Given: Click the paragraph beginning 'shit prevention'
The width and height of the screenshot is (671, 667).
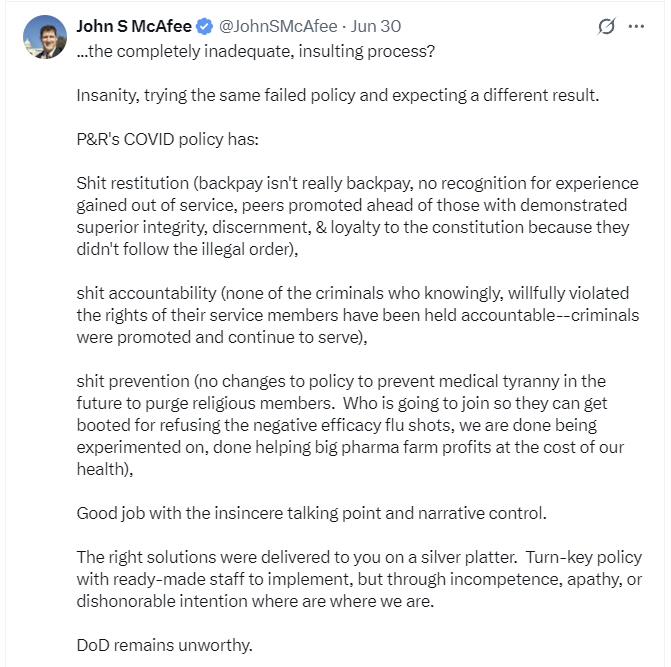Looking at the screenshot, I should pyautogui.click(x=350, y=425).
